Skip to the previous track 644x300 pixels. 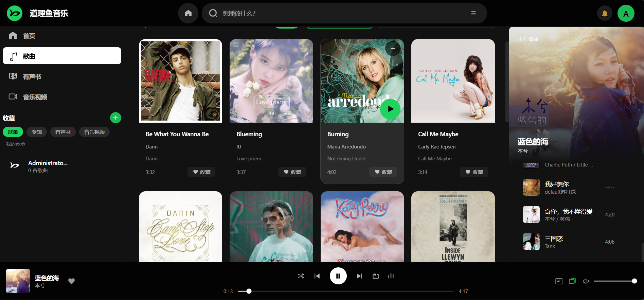click(317, 276)
